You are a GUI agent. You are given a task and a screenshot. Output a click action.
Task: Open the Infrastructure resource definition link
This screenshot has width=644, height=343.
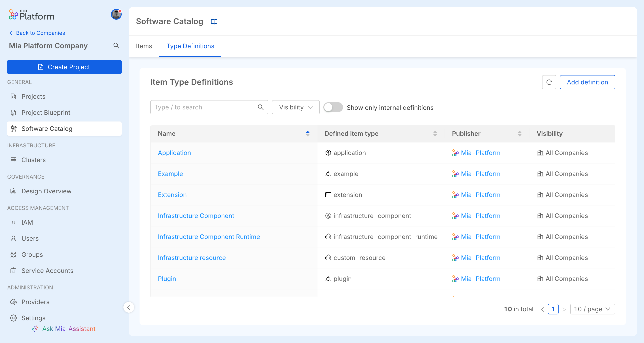(192, 258)
